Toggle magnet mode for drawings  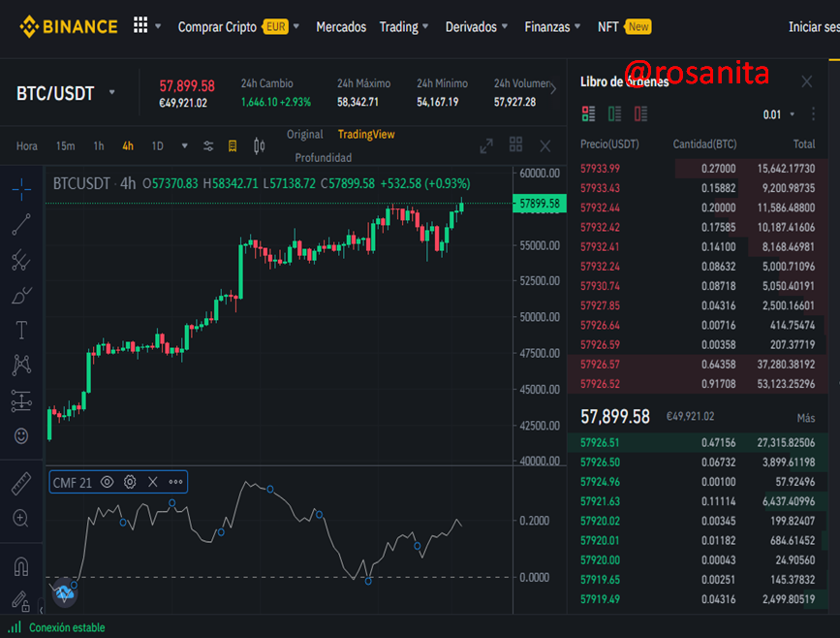[21, 566]
